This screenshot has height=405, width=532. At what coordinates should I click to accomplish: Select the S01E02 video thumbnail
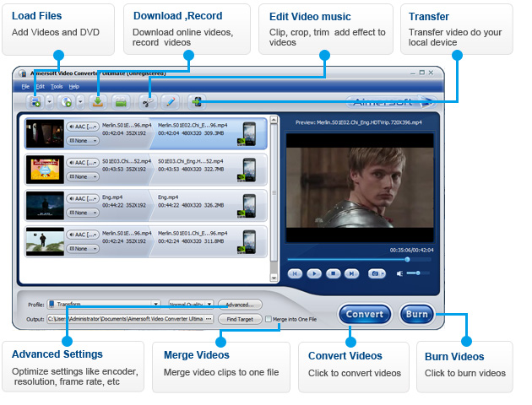(x=45, y=133)
